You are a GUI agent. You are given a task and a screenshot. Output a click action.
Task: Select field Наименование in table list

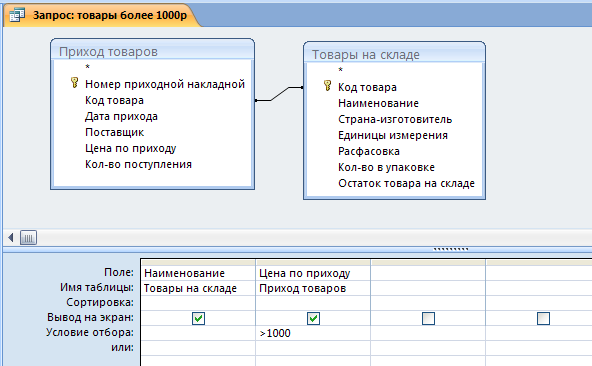tap(378, 103)
